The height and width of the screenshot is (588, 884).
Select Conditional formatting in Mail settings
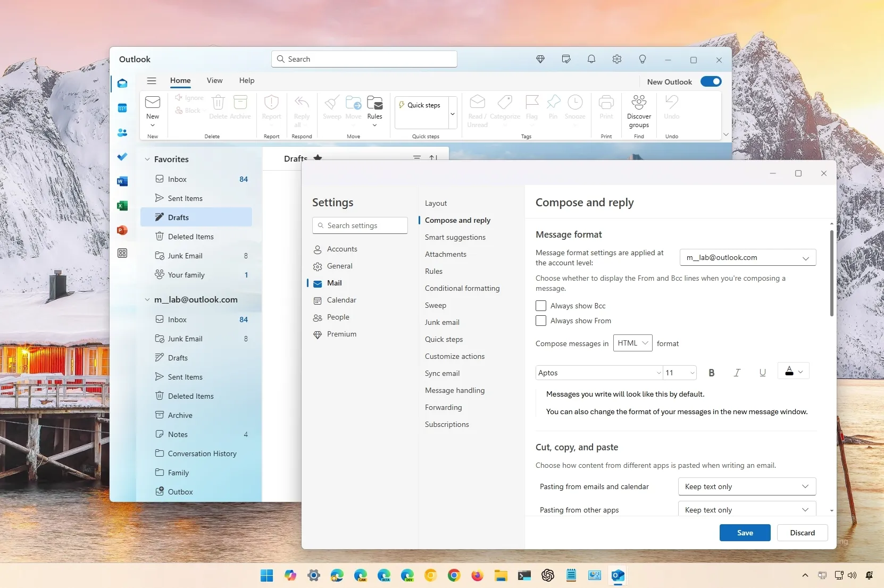462,288
